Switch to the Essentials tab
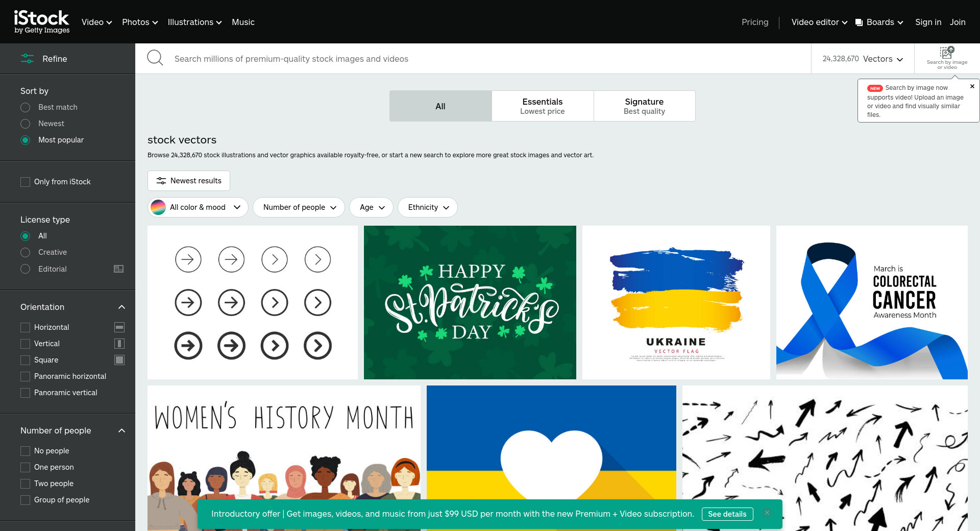The width and height of the screenshot is (980, 531). pyautogui.click(x=542, y=106)
